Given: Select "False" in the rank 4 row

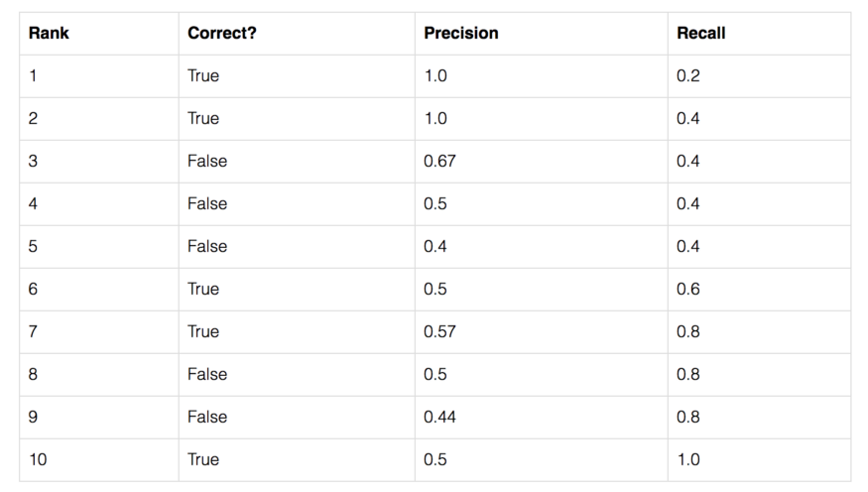Looking at the screenshot, I should tap(206, 203).
